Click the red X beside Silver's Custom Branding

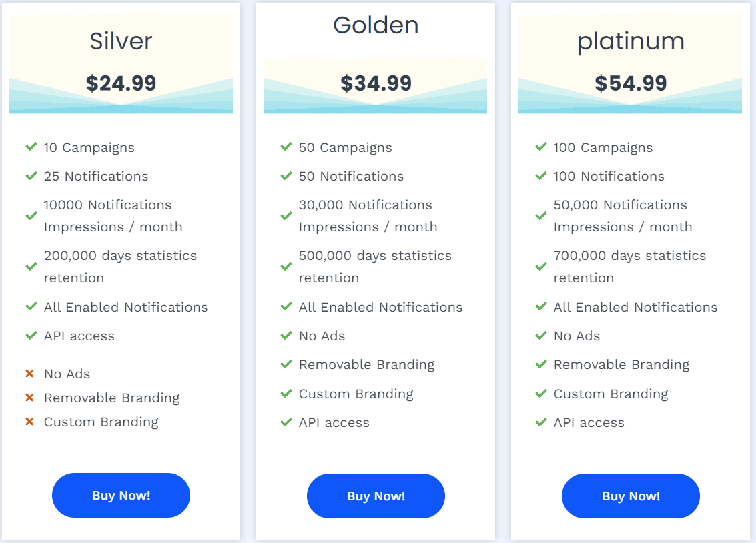pos(31,422)
